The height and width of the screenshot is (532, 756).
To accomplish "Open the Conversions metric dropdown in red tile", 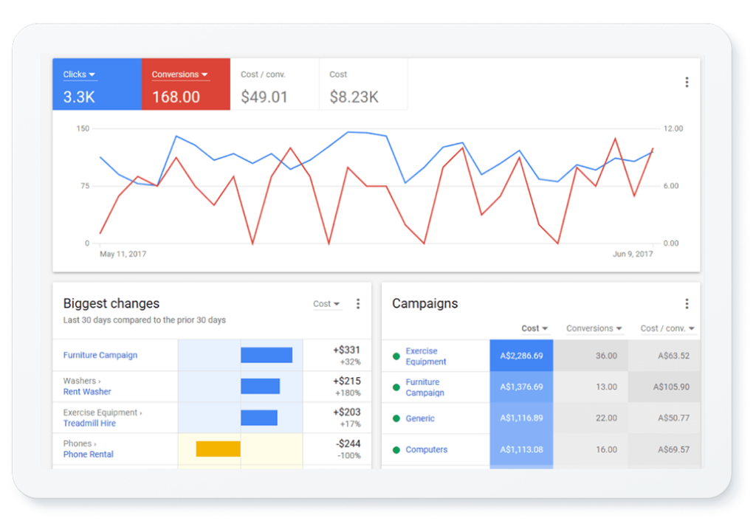I will coord(180,75).
